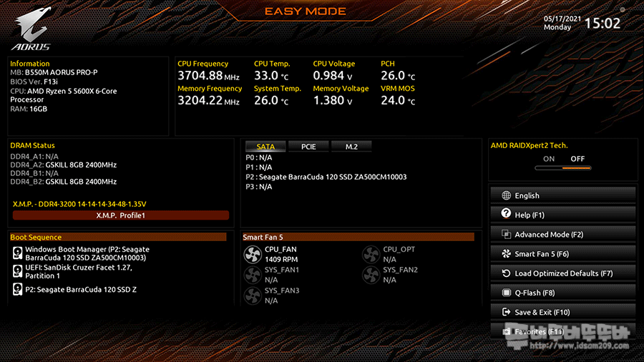Select Windows Boot Manager boot entry
Viewport: 644px width, 362px height.
click(x=87, y=253)
